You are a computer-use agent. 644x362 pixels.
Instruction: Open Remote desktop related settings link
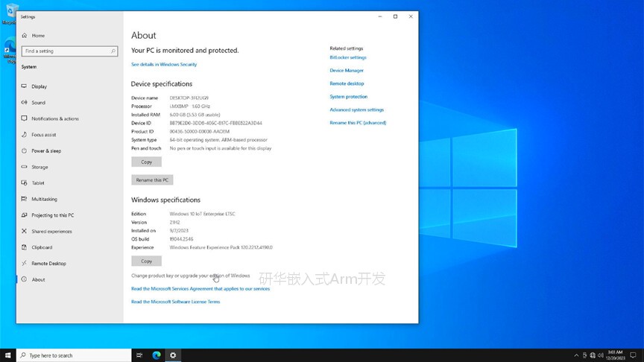[x=347, y=83]
